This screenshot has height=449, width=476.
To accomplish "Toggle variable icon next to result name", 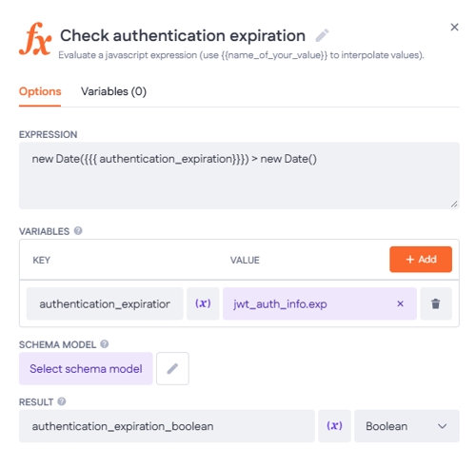I will point(334,426).
